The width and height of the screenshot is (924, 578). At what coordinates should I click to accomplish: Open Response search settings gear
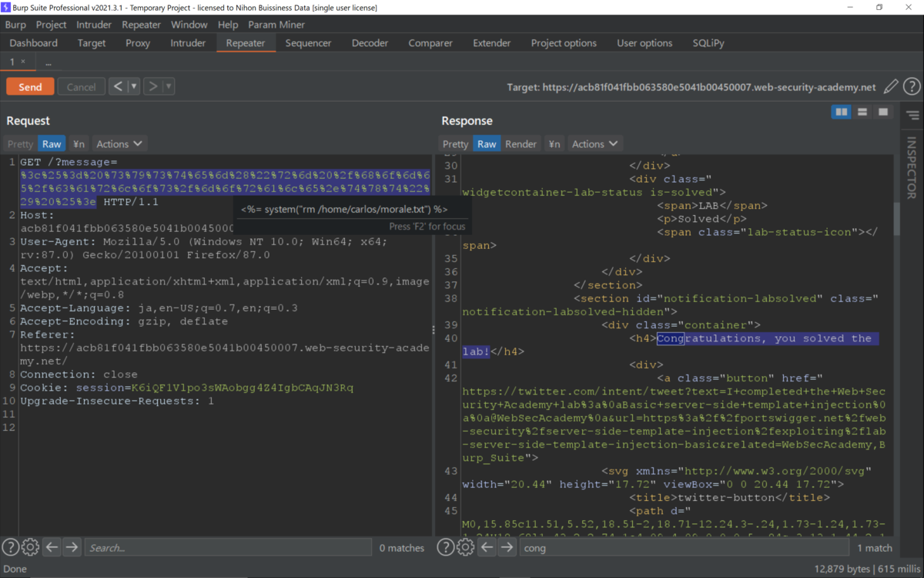click(465, 547)
